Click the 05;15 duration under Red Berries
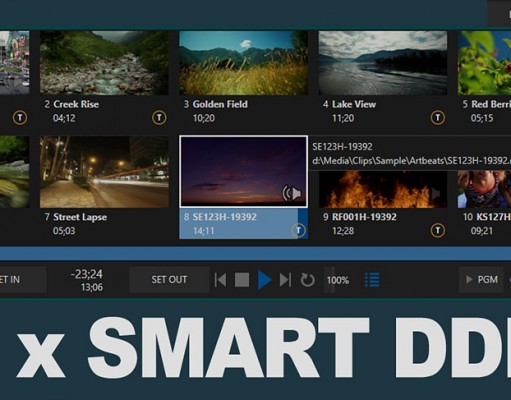The image size is (511, 400). (482, 118)
